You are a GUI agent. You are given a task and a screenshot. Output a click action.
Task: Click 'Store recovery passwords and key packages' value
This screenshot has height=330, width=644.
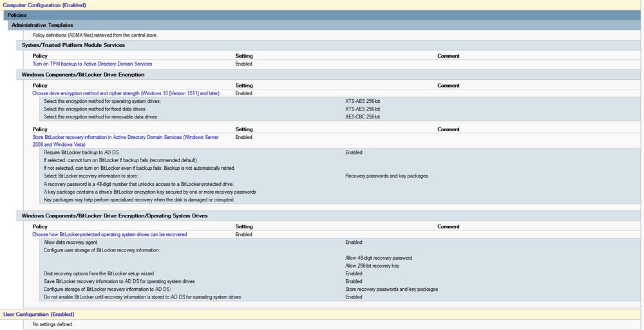[392, 289]
